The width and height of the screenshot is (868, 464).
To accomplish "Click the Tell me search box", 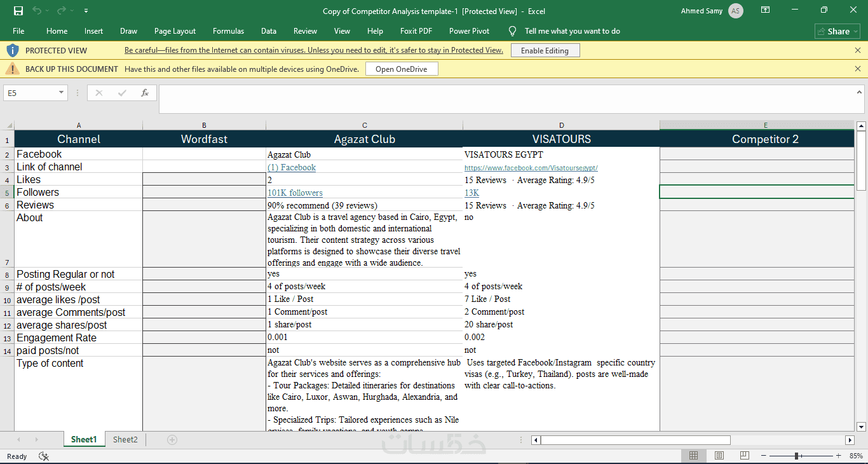I will 572,31.
